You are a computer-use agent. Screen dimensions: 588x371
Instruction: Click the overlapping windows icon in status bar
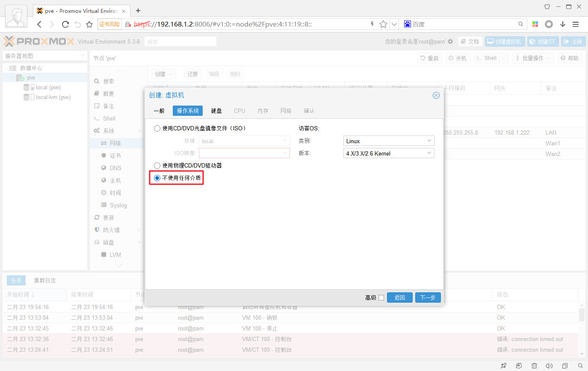pyautogui.click(x=565, y=366)
